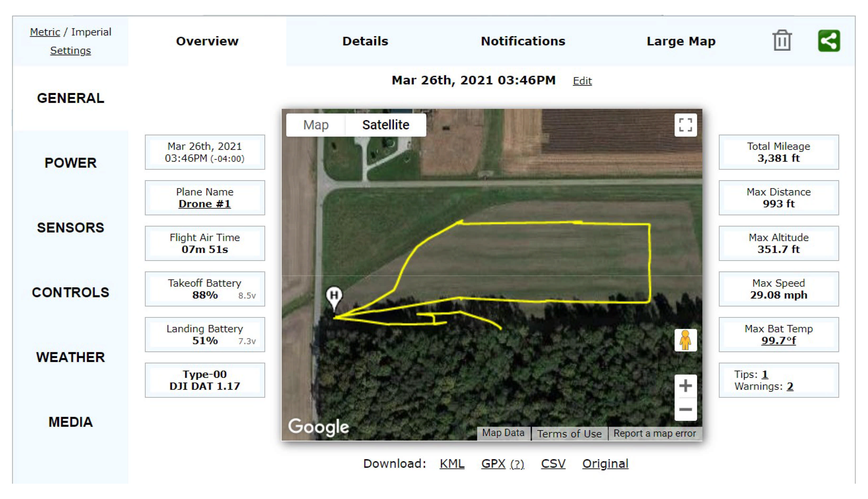The height and width of the screenshot is (499, 868).
Task: Select the WEATHER sidebar section
Action: [x=70, y=357]
